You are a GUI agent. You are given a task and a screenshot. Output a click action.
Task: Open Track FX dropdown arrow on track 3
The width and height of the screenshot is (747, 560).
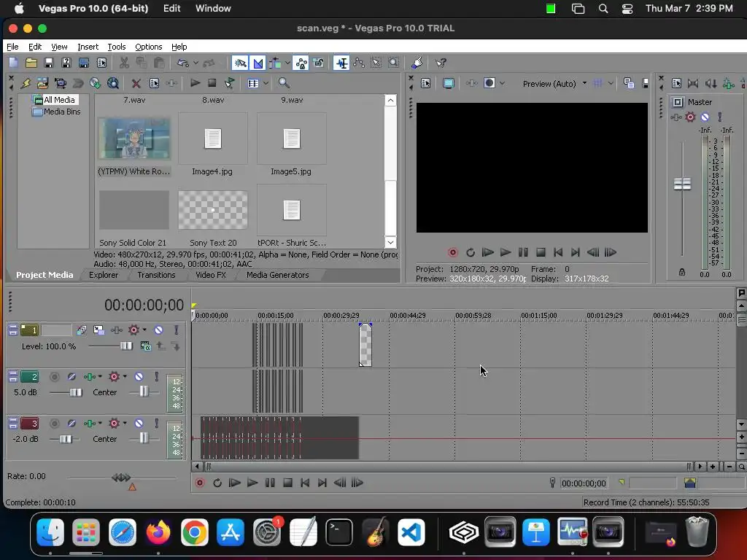[x=124, y=424]
